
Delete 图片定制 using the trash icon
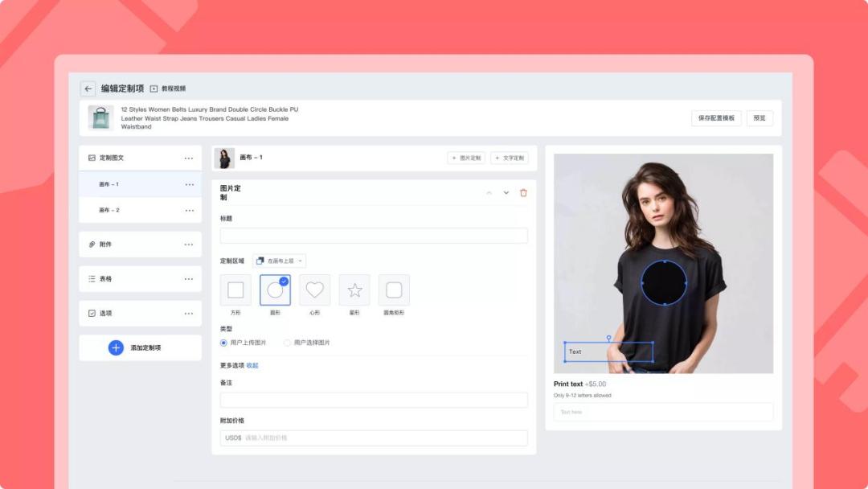523,193
